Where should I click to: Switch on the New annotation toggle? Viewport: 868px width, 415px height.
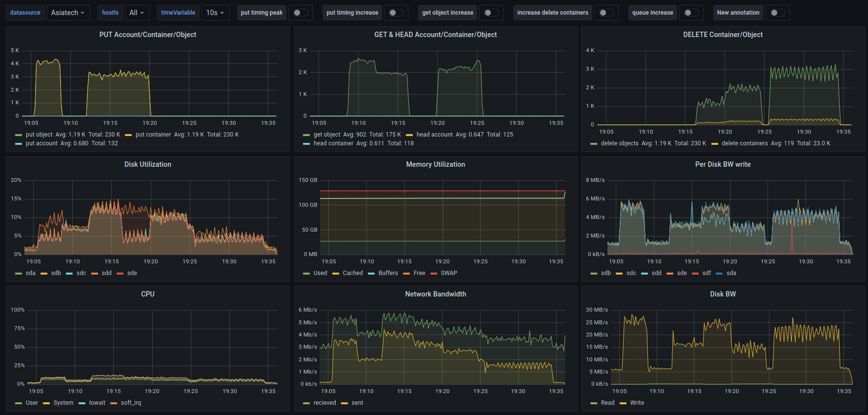pyautogui.click(x=777, y=13)
